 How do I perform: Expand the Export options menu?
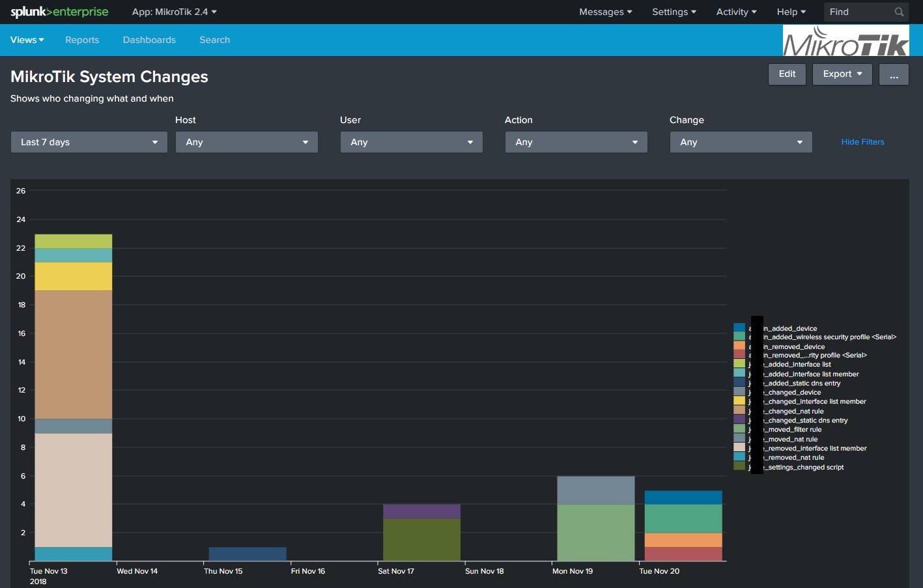842,74
